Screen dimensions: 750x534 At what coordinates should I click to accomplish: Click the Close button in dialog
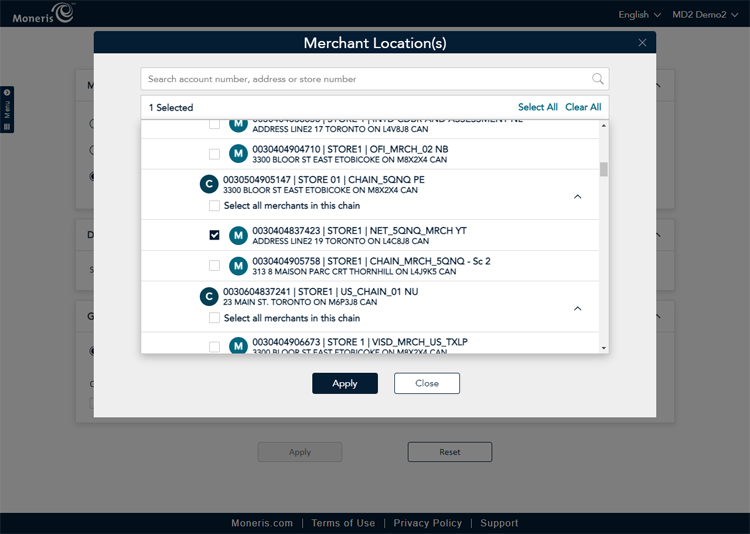point(427,383)
